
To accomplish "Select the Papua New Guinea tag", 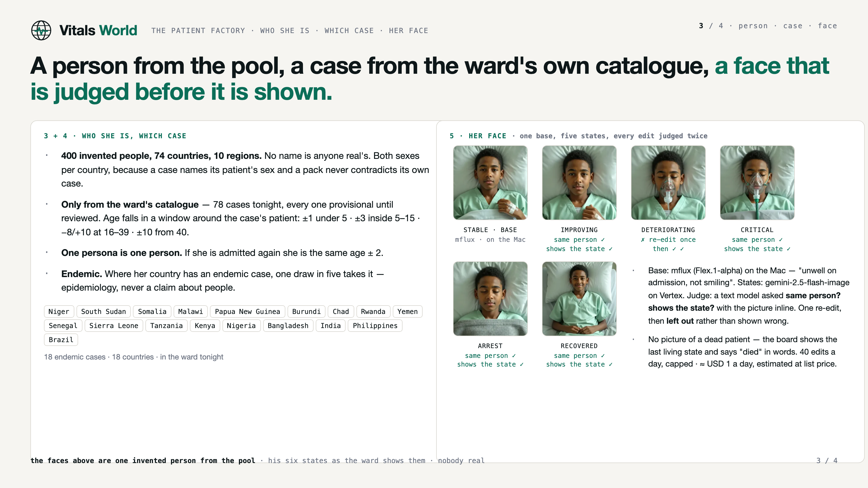I will [x=247, y=312].
